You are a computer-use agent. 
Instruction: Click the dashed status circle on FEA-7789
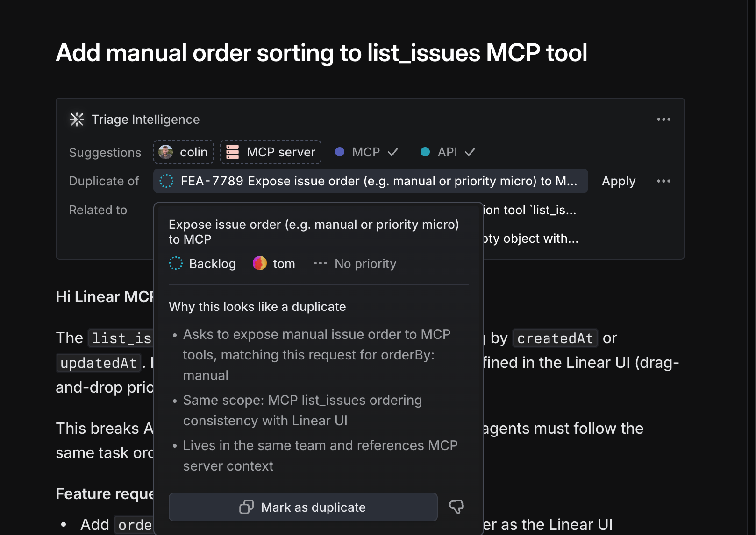pos(166,181)
